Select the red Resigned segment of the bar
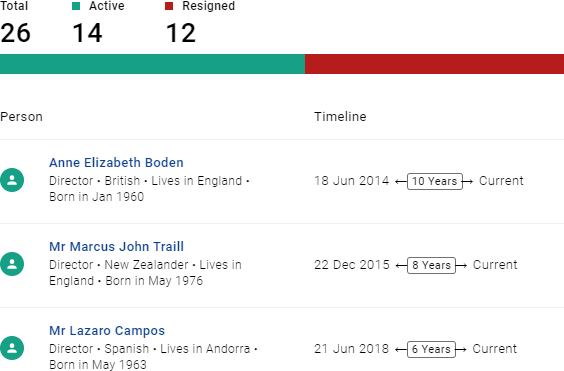 pyautogui.click(x=435, y=64)
